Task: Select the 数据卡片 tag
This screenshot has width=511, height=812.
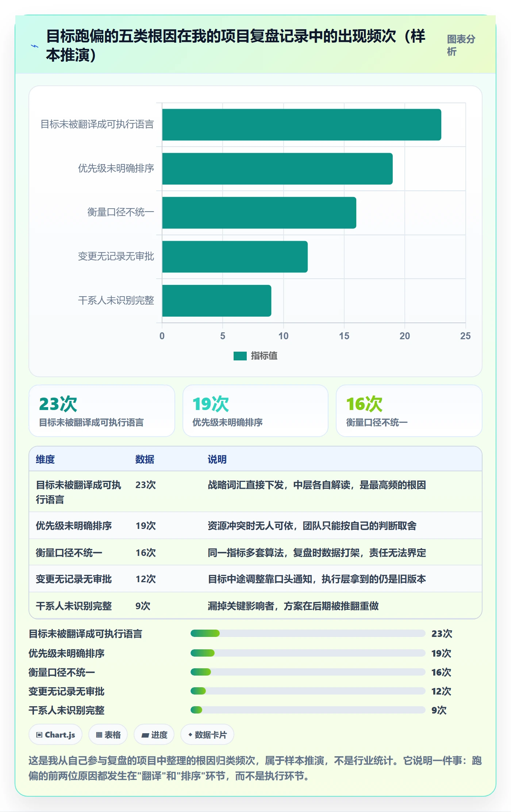Action: tap(207, 735)
